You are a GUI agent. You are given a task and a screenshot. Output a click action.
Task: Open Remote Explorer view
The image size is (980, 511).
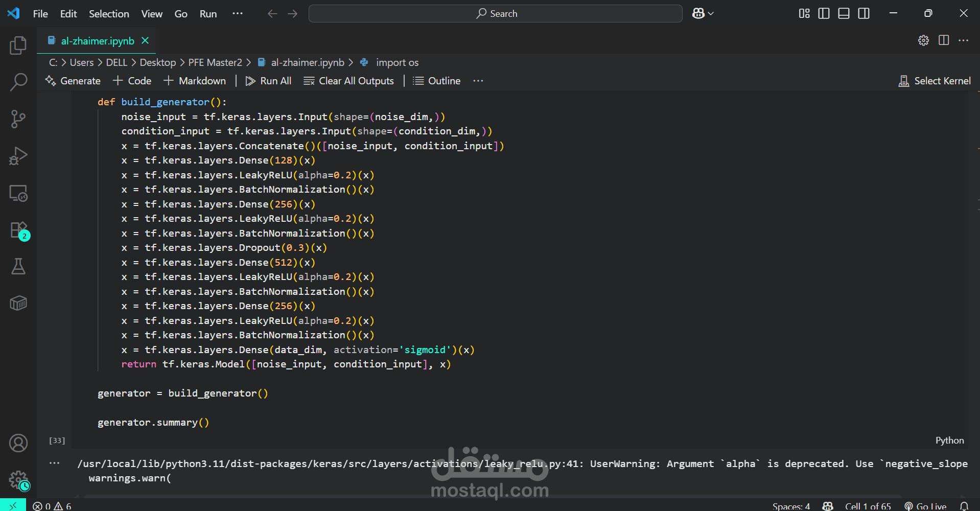(x=18, y=193)
